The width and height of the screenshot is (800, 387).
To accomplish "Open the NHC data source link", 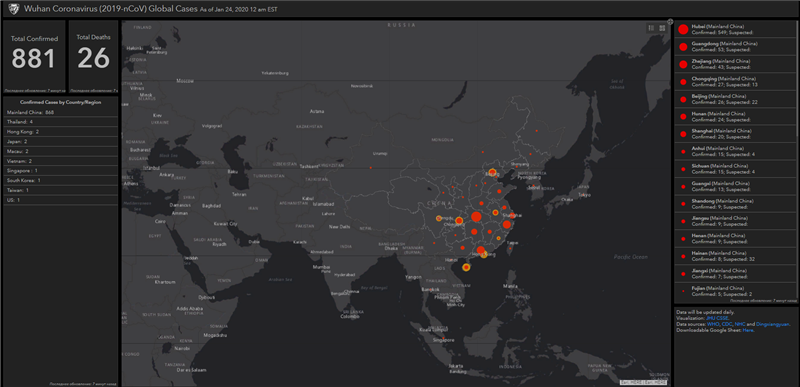I will 740,324.
